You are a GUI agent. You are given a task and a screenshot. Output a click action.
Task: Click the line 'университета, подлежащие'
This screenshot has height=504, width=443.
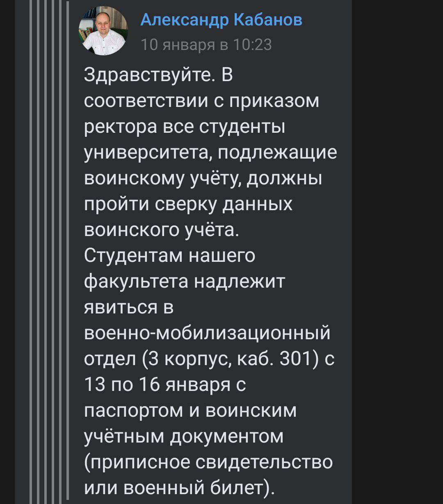210,152
